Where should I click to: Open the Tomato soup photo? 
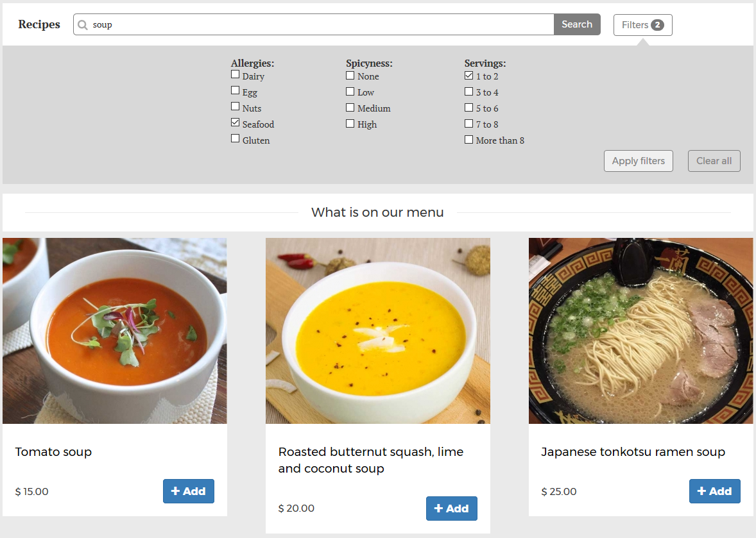(x=115, y=331)
